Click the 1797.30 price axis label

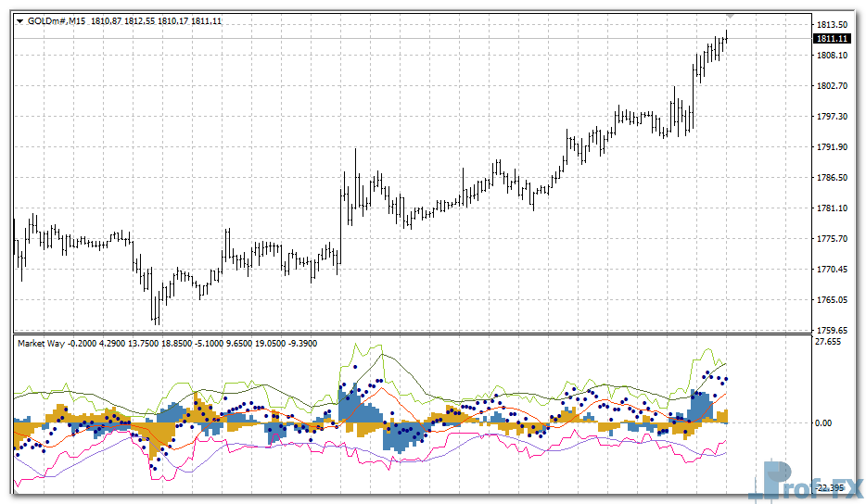click(x=832, y=116)
